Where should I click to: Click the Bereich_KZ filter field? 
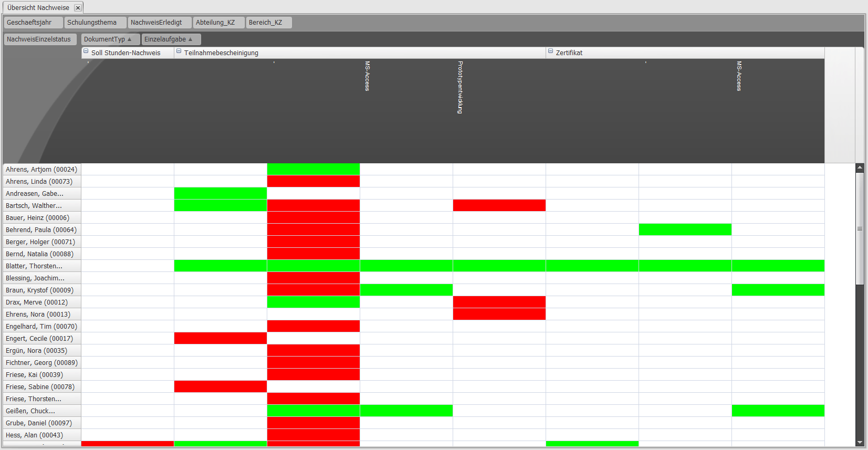(268, 23)
